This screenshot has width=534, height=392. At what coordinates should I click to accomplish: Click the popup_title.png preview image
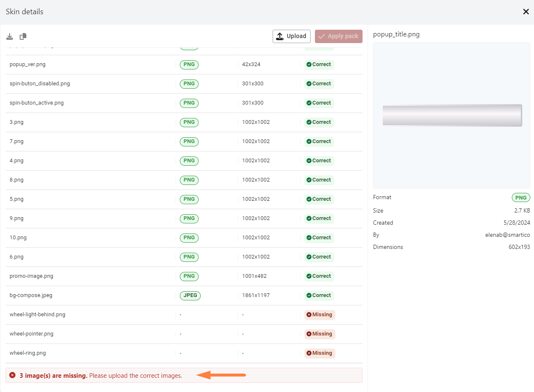pyautogui.click(x=452, y=115)
